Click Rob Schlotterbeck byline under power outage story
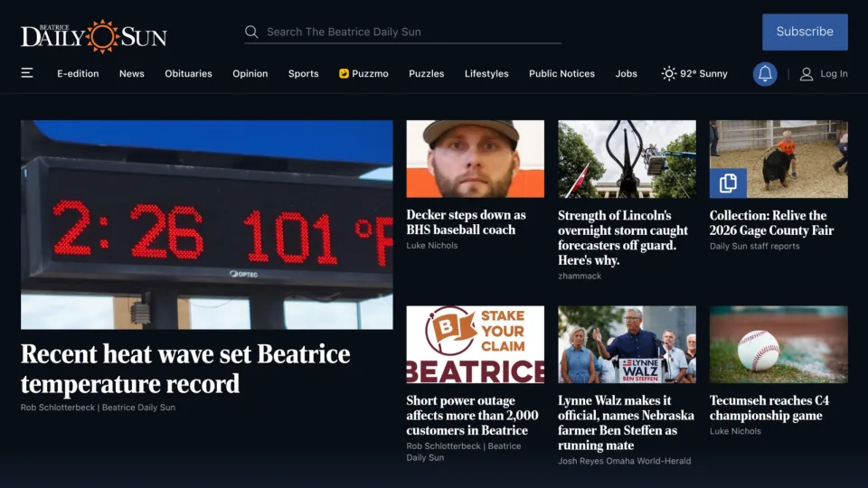 [464, 452]
